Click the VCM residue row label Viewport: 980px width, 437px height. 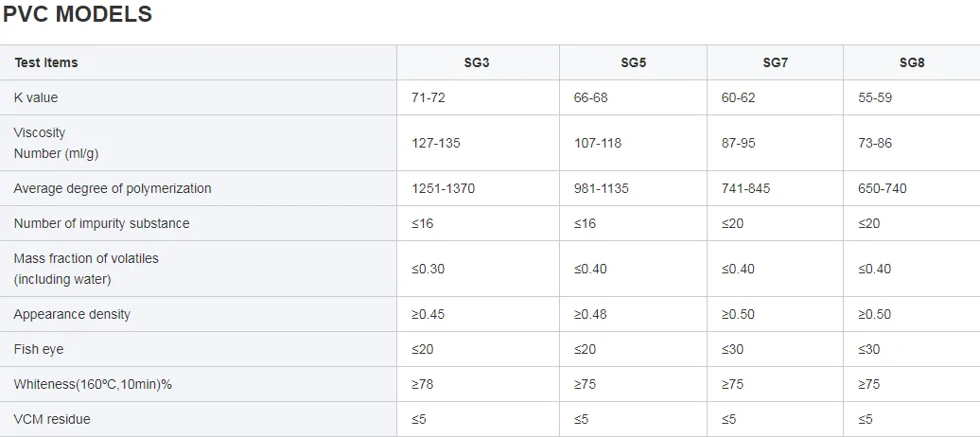pos(52,419)
